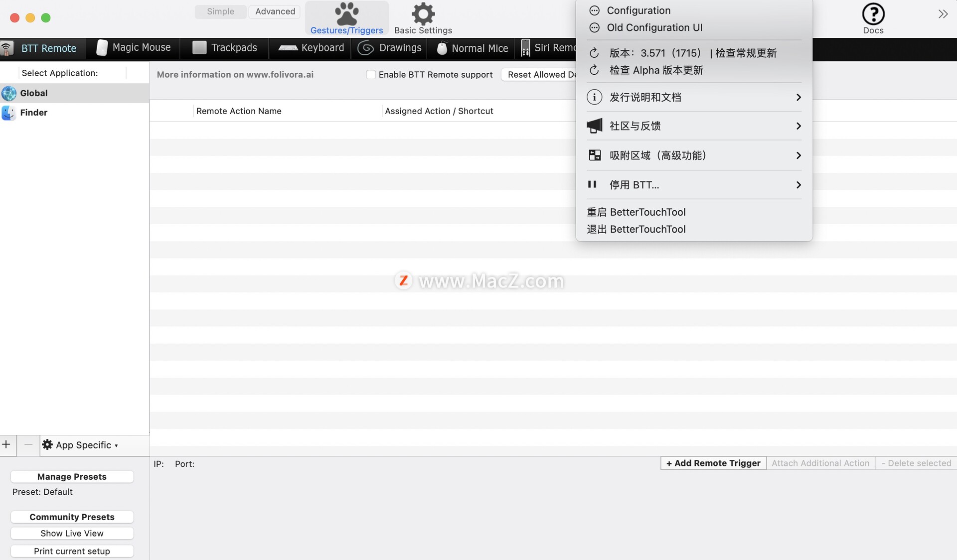Open 发行说明和文档 submenu

click(694, 97)
